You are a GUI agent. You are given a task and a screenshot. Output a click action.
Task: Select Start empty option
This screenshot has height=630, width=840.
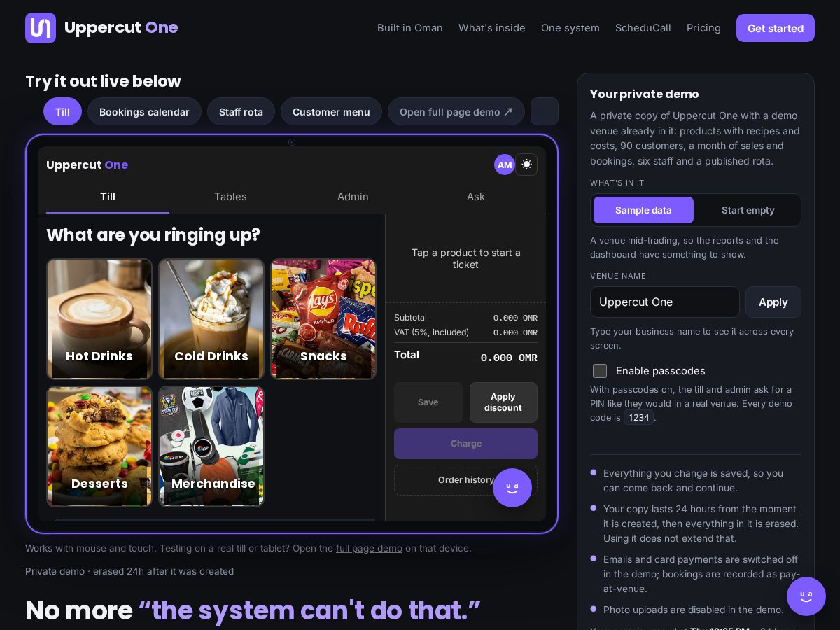point(748,210)
